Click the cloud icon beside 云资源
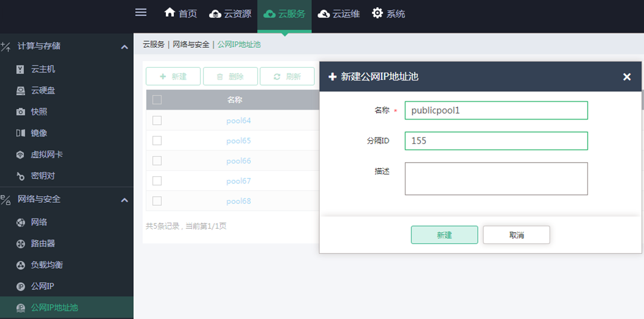 tap(215, 14)
